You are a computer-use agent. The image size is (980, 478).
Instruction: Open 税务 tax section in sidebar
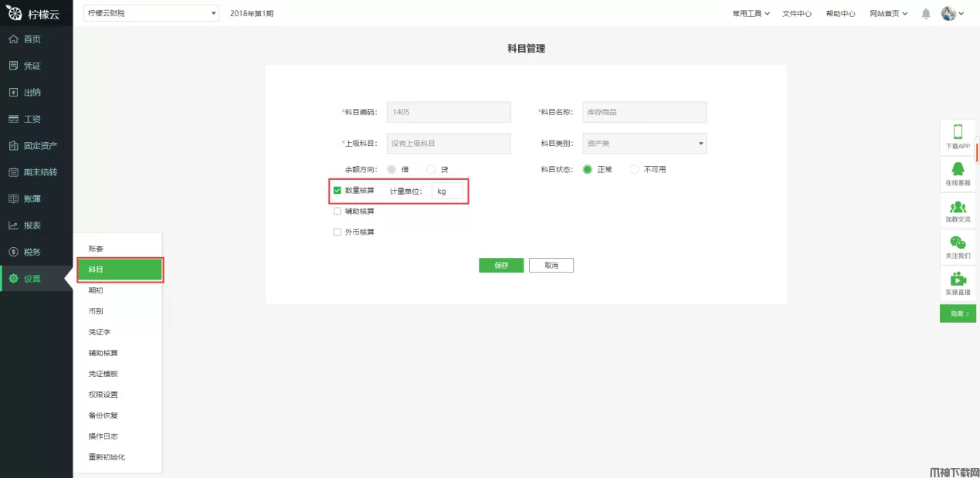coord(36,252)
